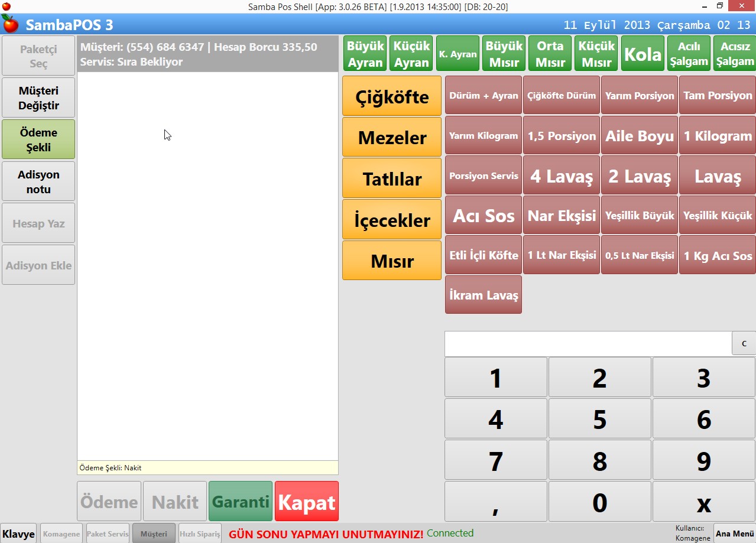Toggle the on-screen Klavye keyboard
Image resolution: width=756 pixels, height=543 pixels.
[x=18, y=534]
